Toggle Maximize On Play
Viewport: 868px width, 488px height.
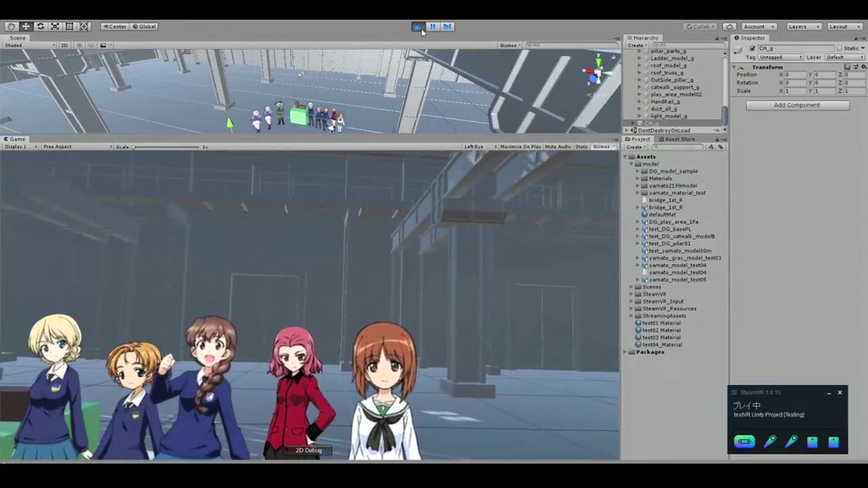[520, 146]
